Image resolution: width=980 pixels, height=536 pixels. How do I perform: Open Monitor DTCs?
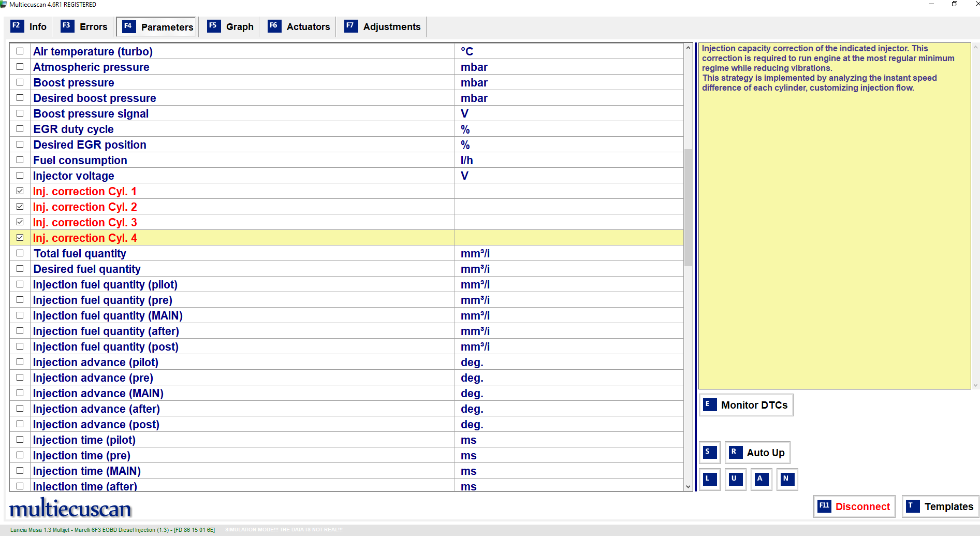[x=746, y=405]
